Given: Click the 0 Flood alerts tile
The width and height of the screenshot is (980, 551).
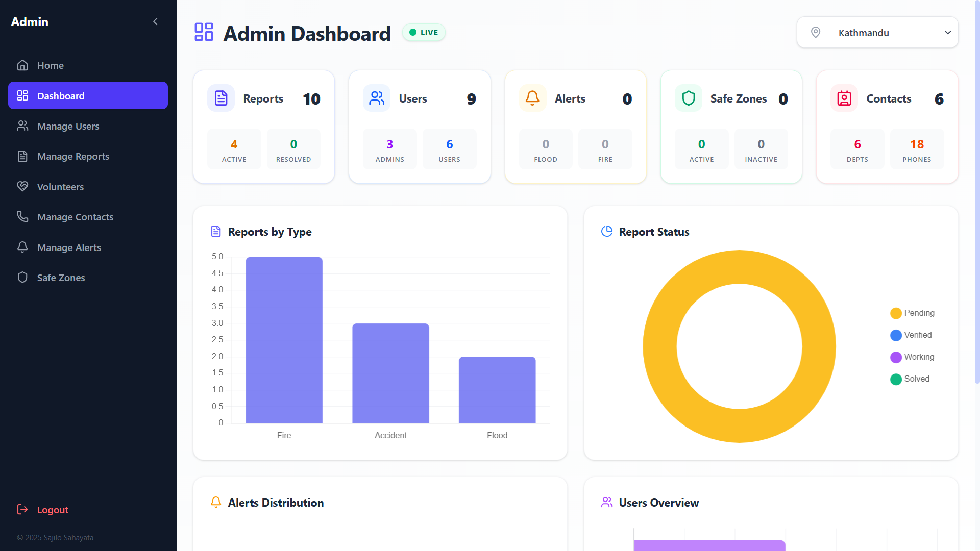Looking at the screenshot, I should click(x=546, y=149).
